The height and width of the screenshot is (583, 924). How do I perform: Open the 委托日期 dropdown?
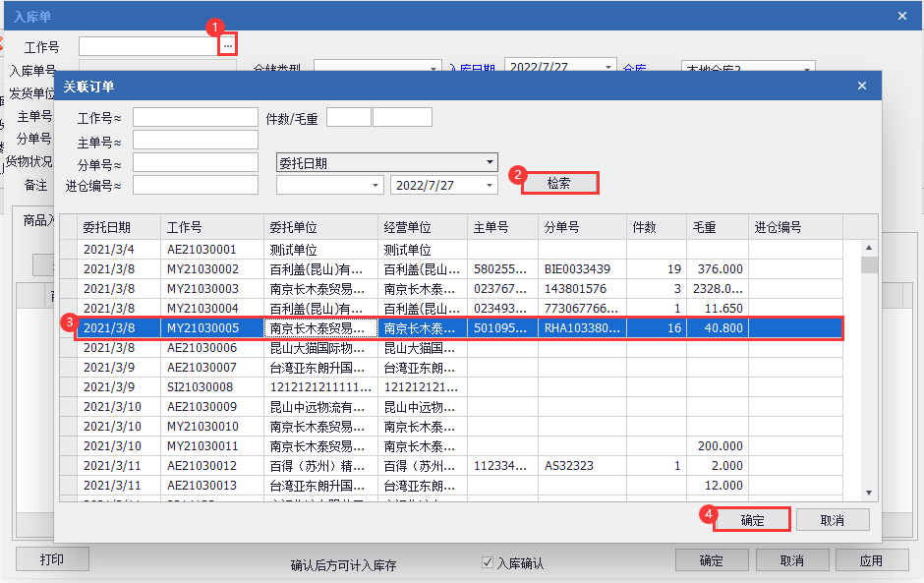491,162
